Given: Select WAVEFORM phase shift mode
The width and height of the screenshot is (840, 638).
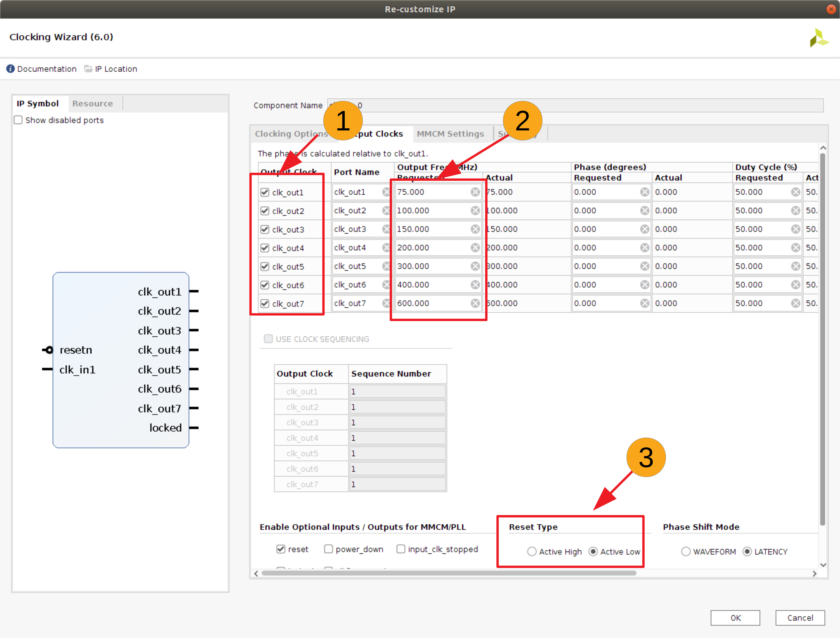Looking at the screenshot, I should 685,552.
